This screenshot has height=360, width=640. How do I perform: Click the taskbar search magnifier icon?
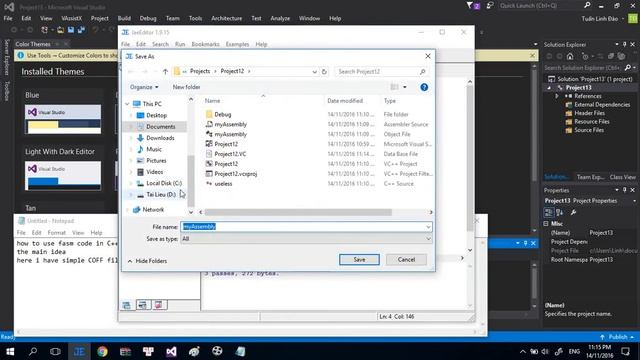[33, 351]
